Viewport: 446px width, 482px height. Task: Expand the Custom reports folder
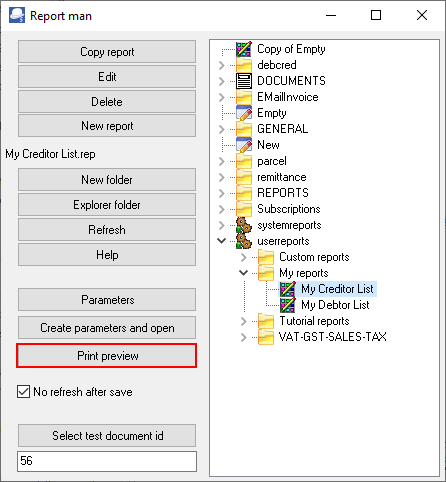point(244,257)
